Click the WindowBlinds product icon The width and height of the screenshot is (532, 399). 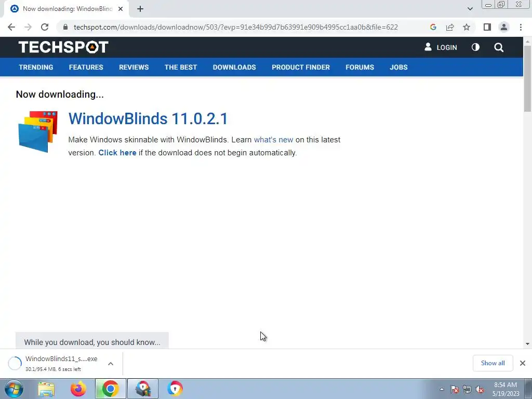37,131
